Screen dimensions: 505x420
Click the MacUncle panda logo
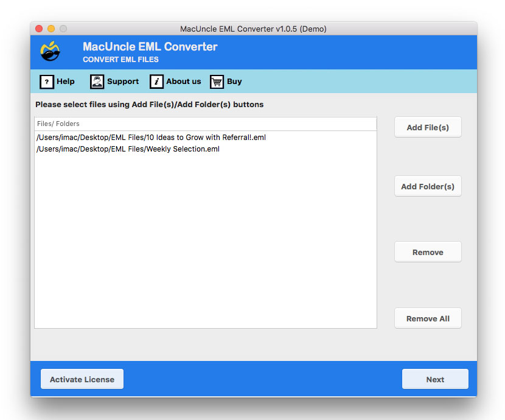point(51,52)
